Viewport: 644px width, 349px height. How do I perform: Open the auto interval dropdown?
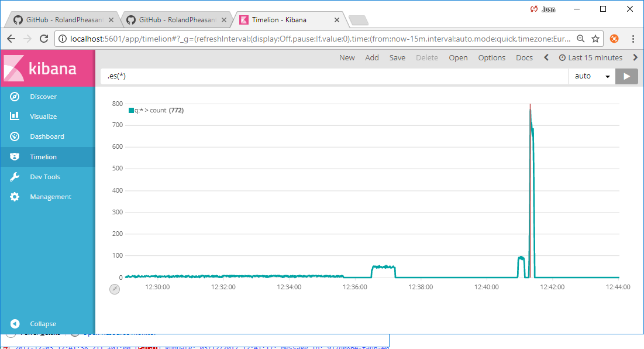[x=592, y=76]
